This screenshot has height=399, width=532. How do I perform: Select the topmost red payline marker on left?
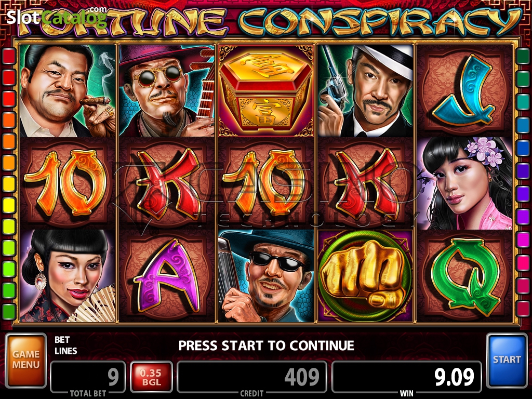coord(9,56)
